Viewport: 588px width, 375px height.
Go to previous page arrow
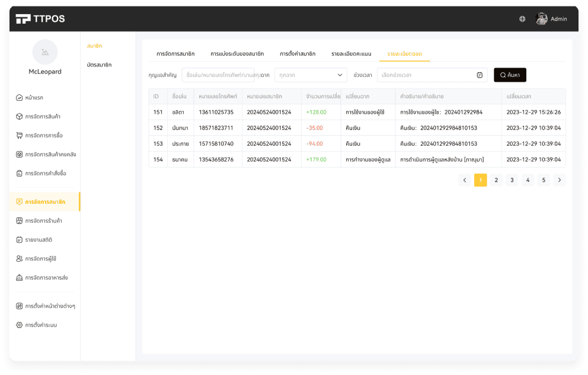(465, 181)
